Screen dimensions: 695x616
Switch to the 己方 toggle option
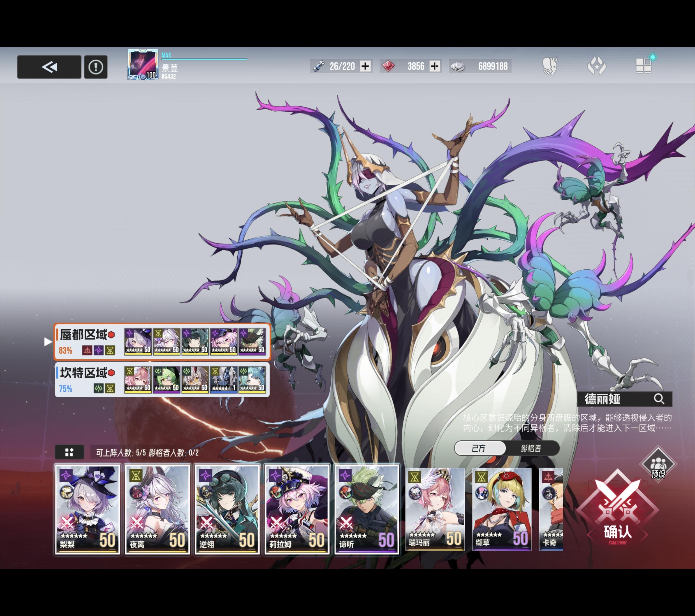[479, 448]
